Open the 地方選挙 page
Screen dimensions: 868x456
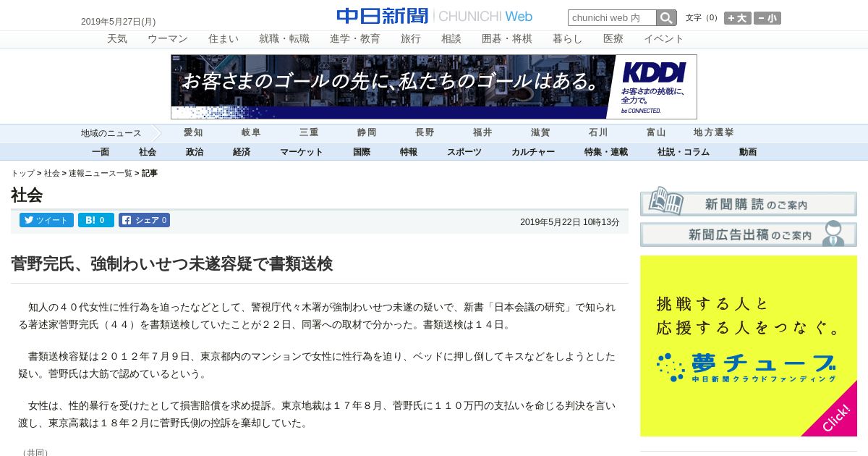point(714,132)
